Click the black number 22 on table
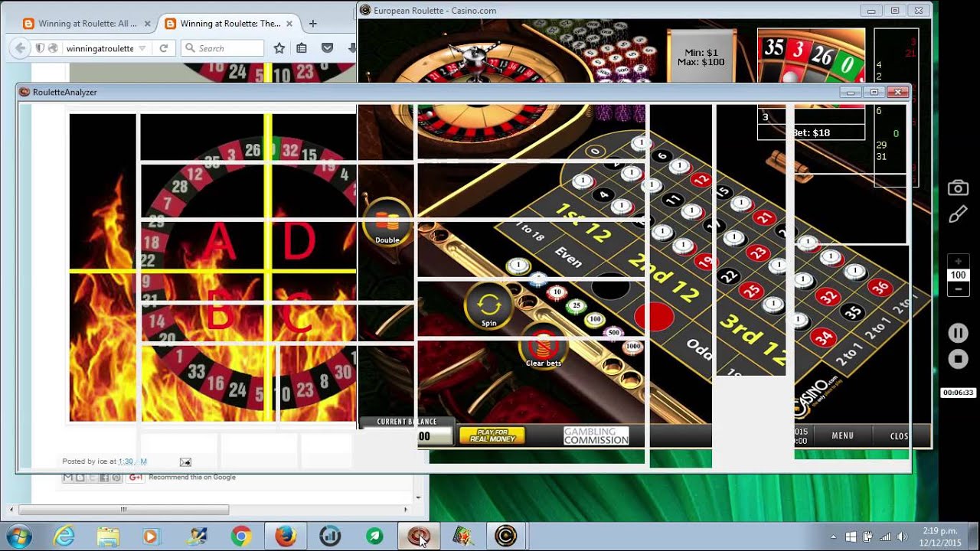The height and width of the screenshot is (551, 980). [x=729, y=276]
